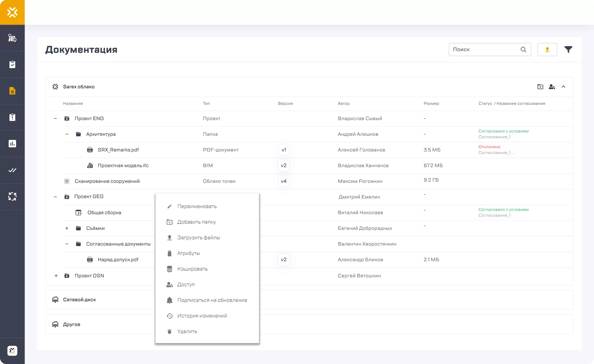Viewport: 594px width, 364px height.
Task: Choose Удалить from the context menu
Action: tap(187, 331)
